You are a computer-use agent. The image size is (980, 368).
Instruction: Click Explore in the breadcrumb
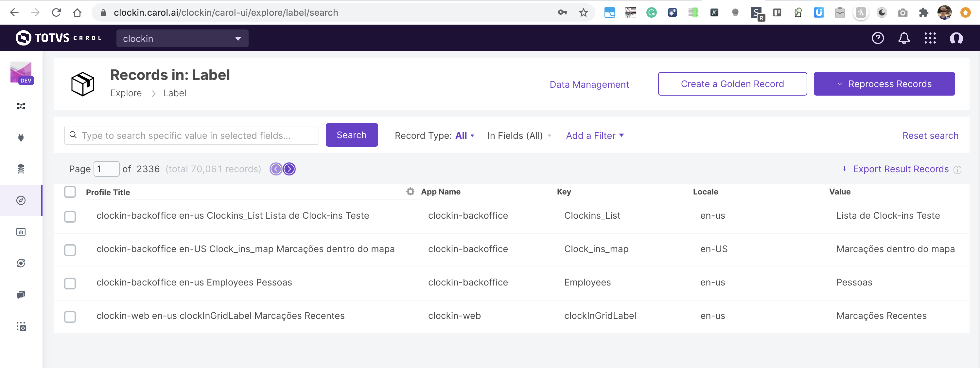point(126,93)
